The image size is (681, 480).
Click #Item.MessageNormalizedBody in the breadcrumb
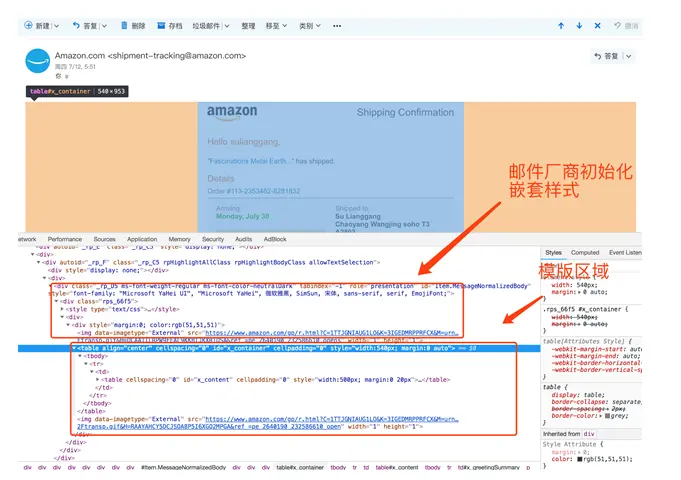(183, 467)
